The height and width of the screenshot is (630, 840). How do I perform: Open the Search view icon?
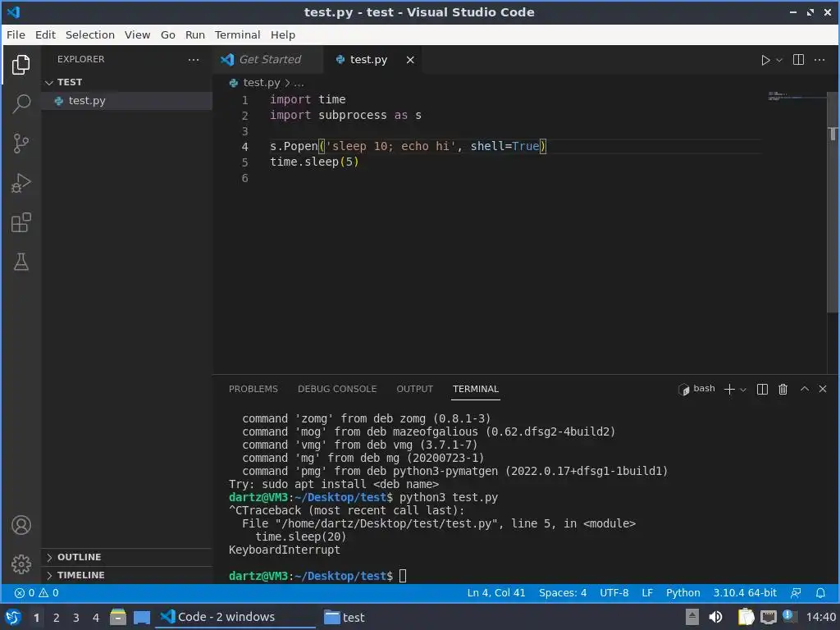tap(21, 103)
